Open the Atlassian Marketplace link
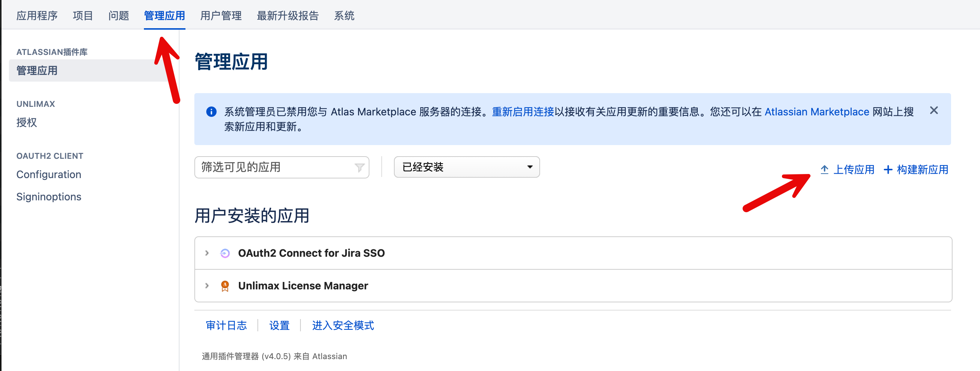This screenshot has height=371, width=980. [x=816, y=112]
